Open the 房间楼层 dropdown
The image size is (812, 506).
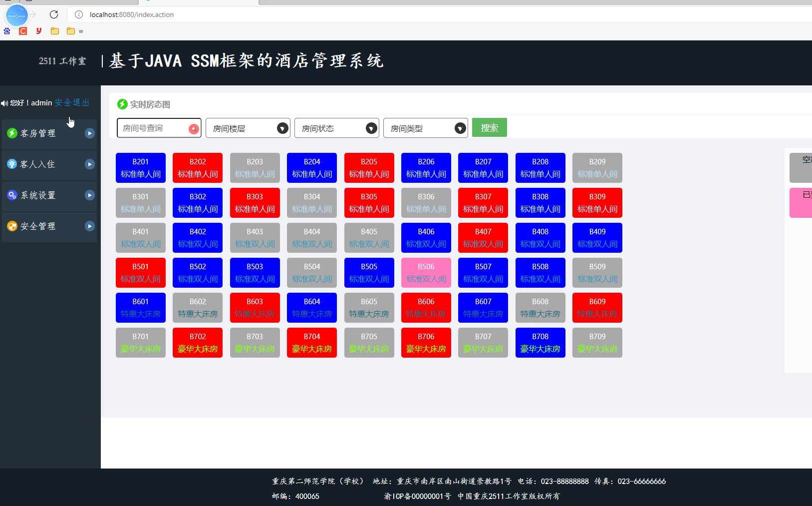click(248, 128)
